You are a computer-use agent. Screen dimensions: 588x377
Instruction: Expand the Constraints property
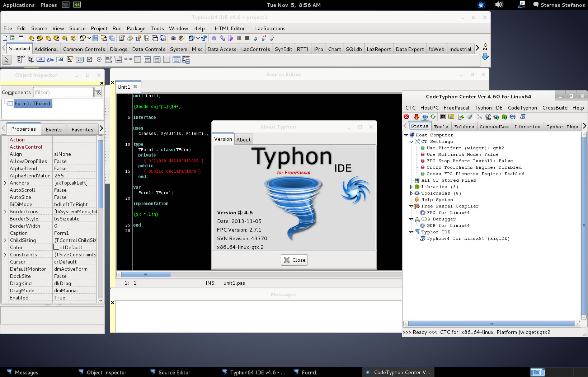[x=5, y=255]
